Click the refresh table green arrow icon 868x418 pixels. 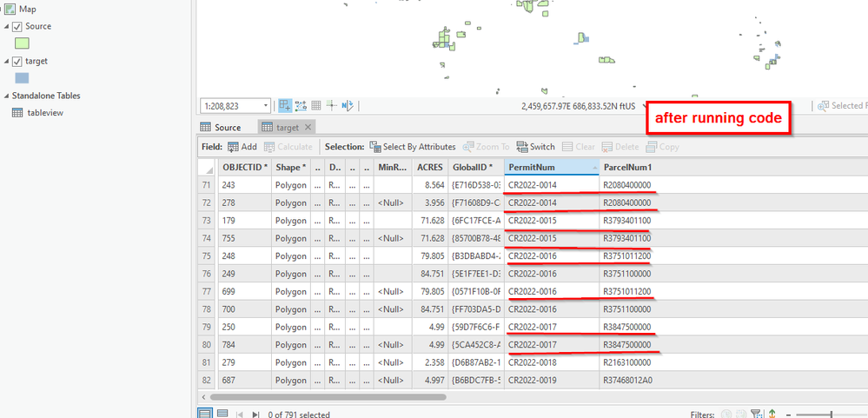(x=772, y=415)
